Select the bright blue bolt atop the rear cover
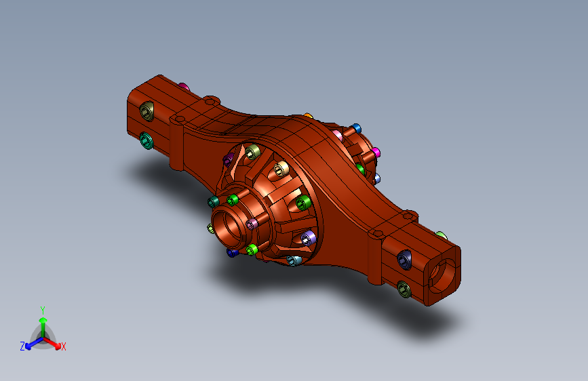Screen dimensions: 588x381 point(356,128)
